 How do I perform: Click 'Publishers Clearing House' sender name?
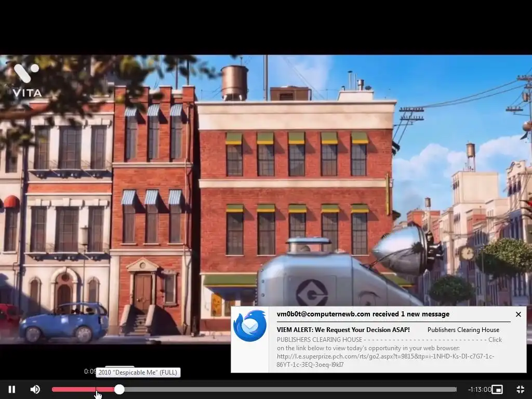click(x=463, y=329)
